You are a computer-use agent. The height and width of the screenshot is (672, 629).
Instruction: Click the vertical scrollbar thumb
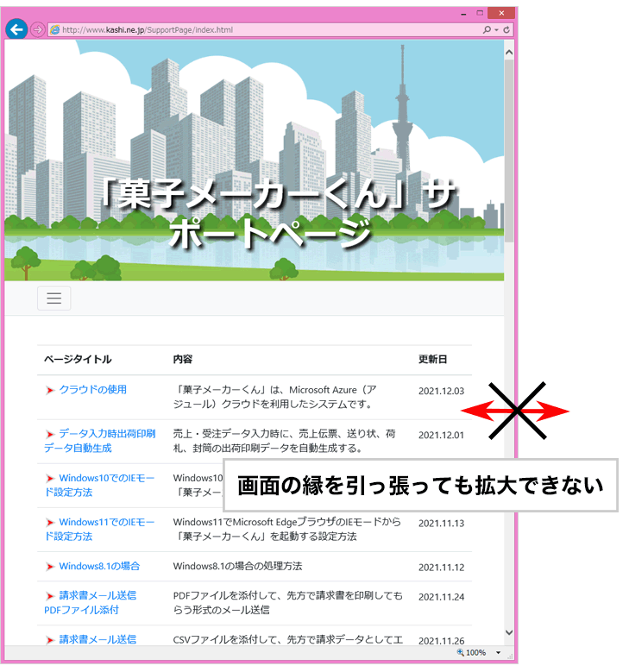tap(509, 151)
